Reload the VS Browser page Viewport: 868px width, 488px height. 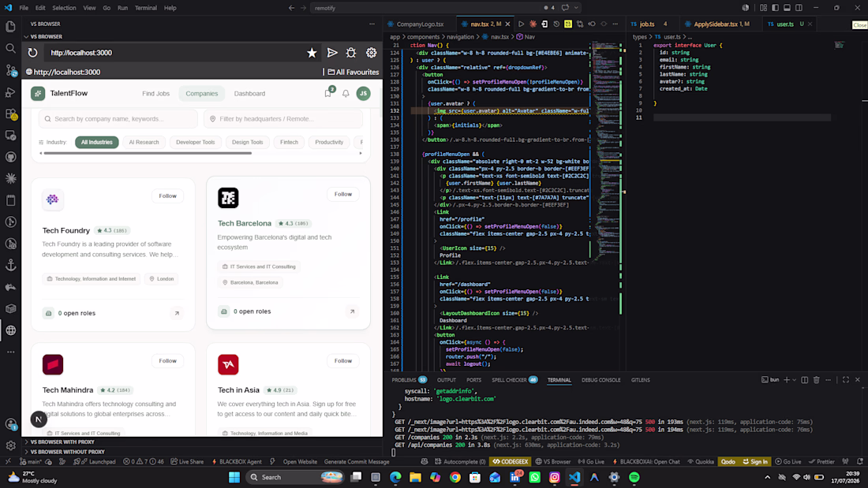coord(32,53)
